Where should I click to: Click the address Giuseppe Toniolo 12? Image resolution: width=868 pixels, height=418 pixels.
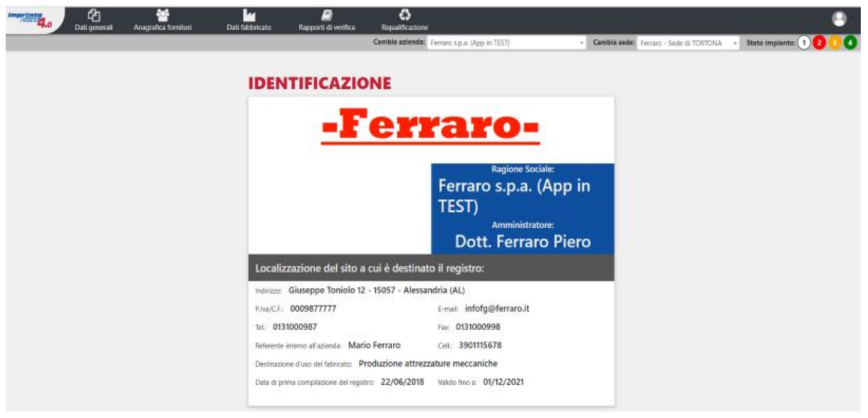tap(377, 290)
